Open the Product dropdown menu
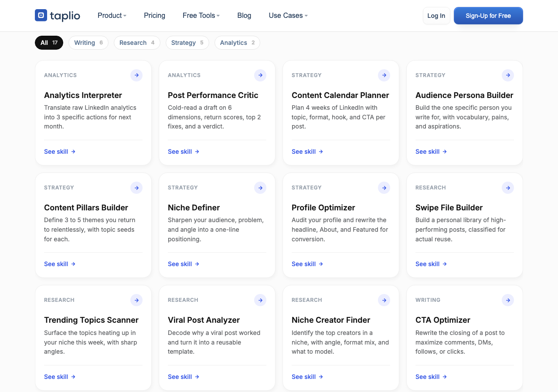558x392 pixels. pos(112,15)
